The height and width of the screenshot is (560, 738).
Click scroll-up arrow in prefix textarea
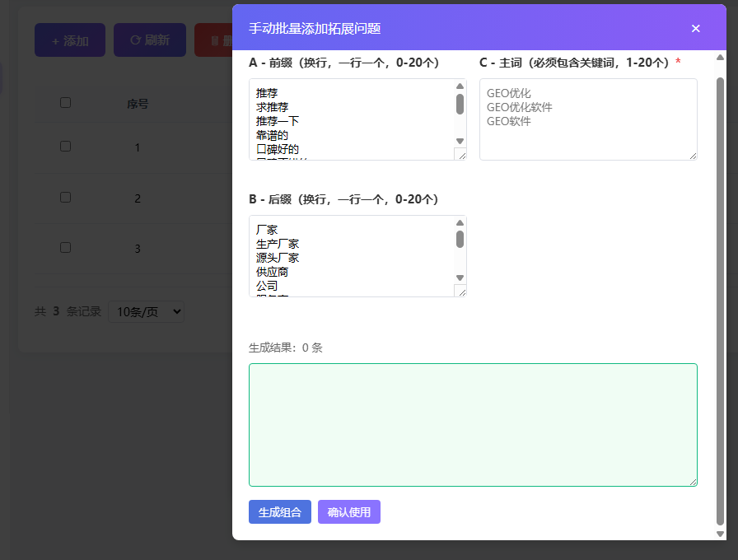(460, 86)
